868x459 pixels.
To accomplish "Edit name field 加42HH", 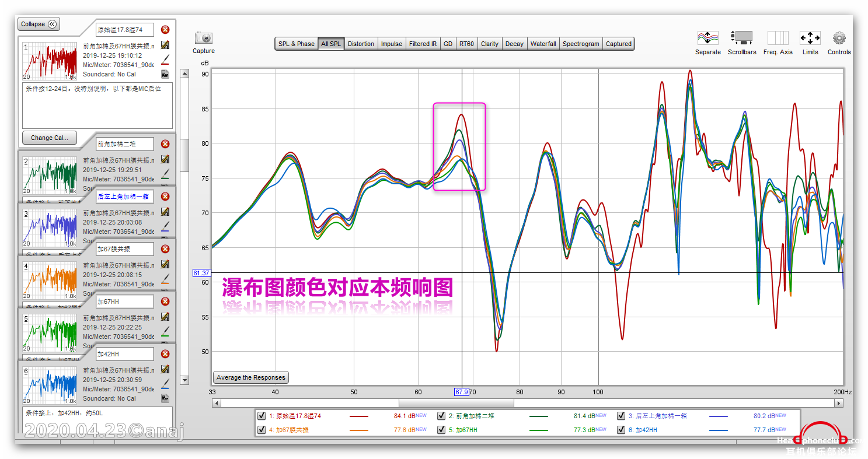I will (x=125, y=354).
